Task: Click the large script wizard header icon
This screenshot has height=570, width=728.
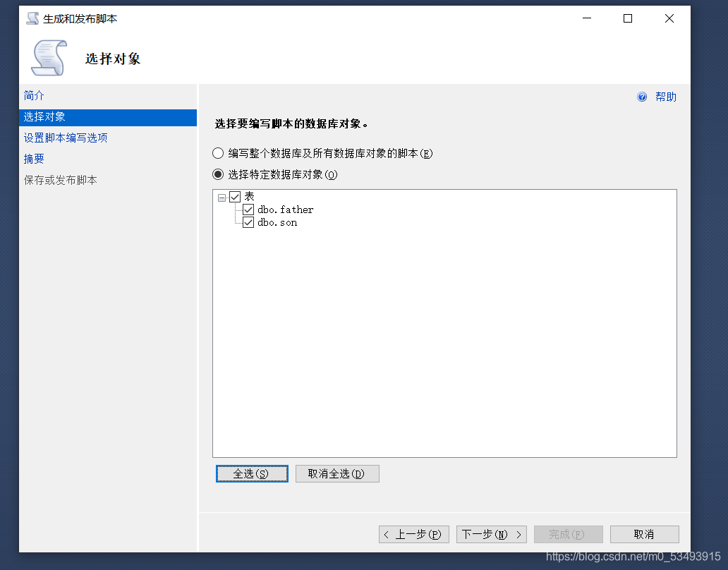Action: 48,58
